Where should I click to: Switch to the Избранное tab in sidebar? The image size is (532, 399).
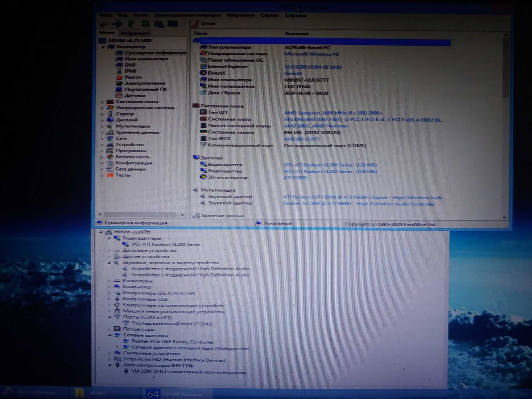(134, 33)
